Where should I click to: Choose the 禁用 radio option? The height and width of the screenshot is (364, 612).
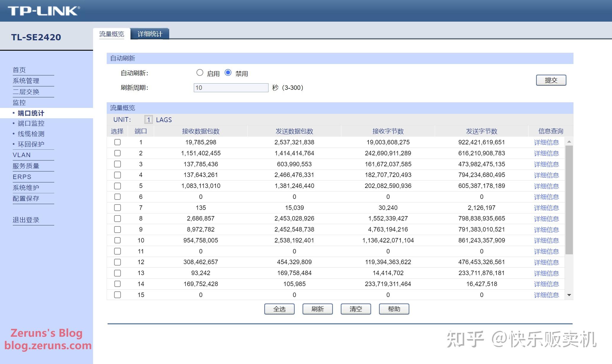[x=228, y=73]
